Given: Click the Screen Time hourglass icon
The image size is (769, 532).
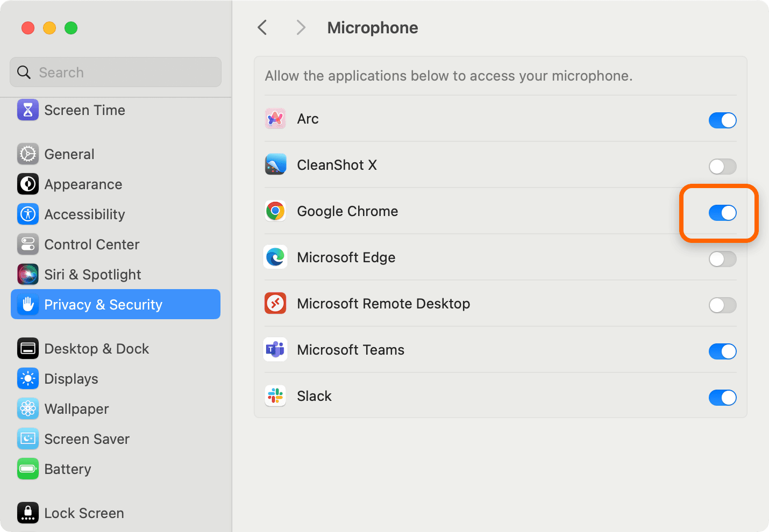Looking at the screenshot, I should point(28,110).
